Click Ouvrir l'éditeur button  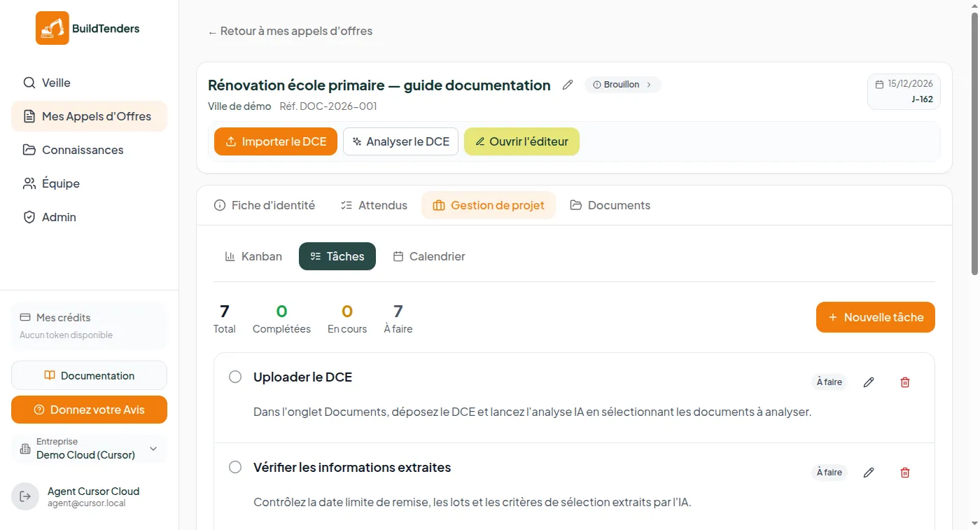(x=521, y=141)
